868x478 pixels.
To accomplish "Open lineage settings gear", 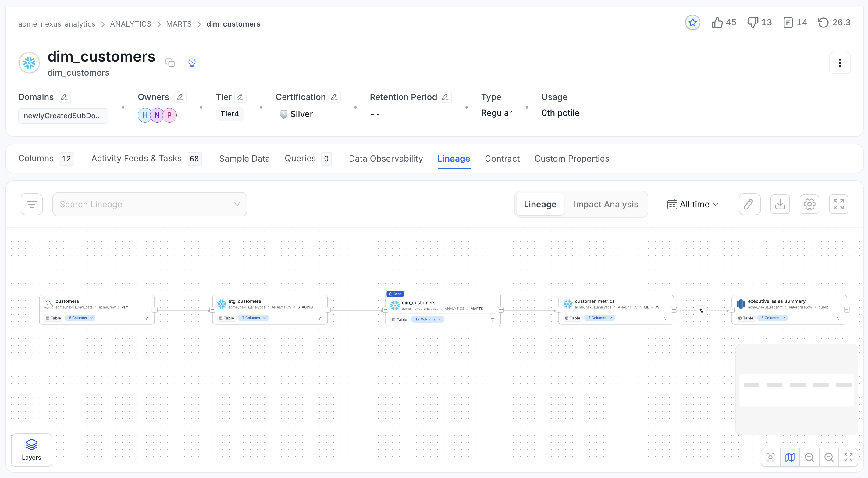I will point(809,204).
